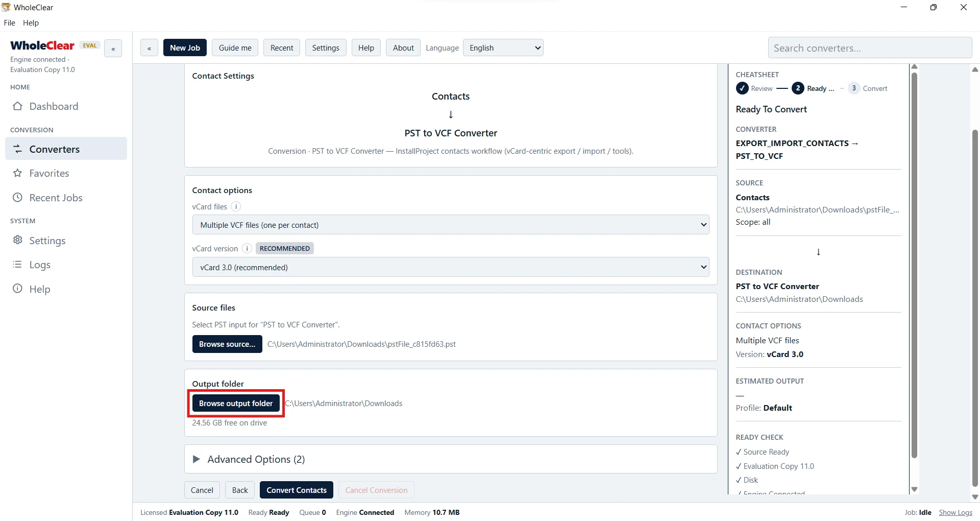Viewport: 980px width, 521px height.
Task: Click the "Engine Connected" status entry
Action: [x=365, y=512]
